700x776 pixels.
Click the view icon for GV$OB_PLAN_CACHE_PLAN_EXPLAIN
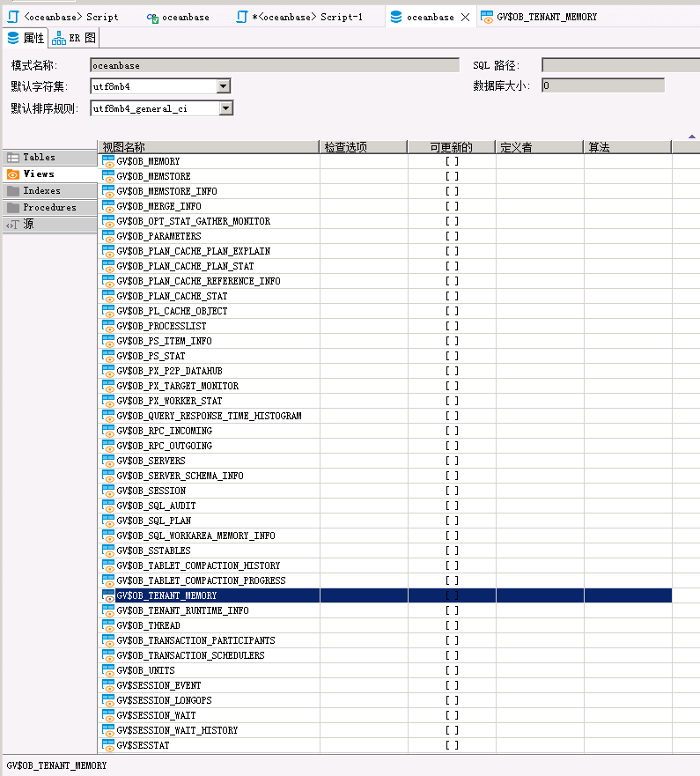(107, 251)
